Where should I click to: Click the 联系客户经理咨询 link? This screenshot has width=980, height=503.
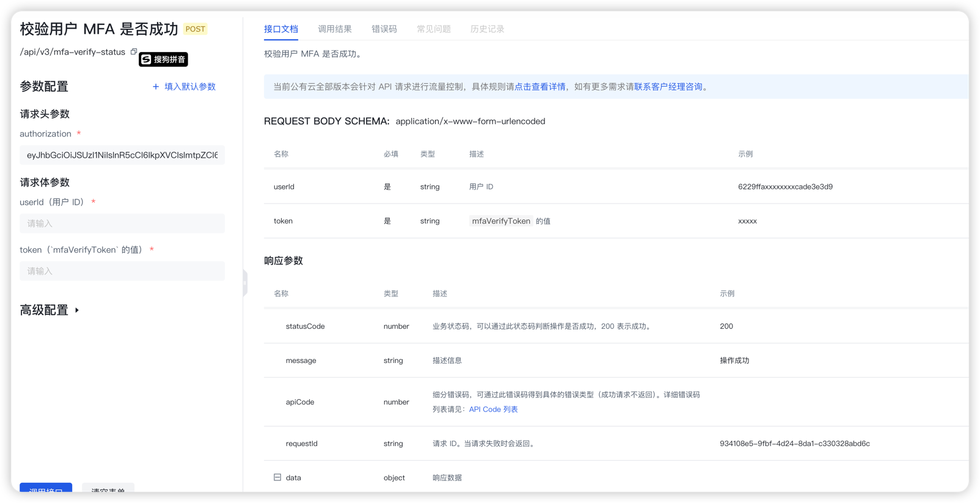(668, 87)
